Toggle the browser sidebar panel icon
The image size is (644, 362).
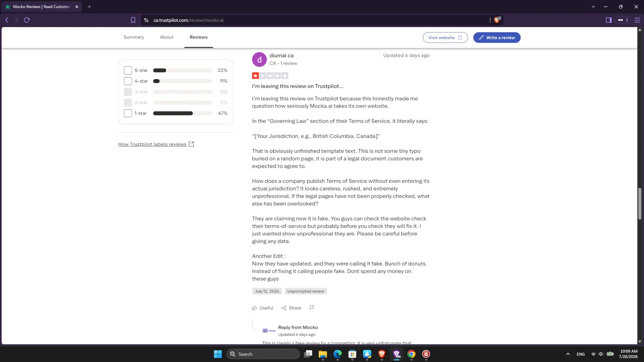tap(608, 20)
